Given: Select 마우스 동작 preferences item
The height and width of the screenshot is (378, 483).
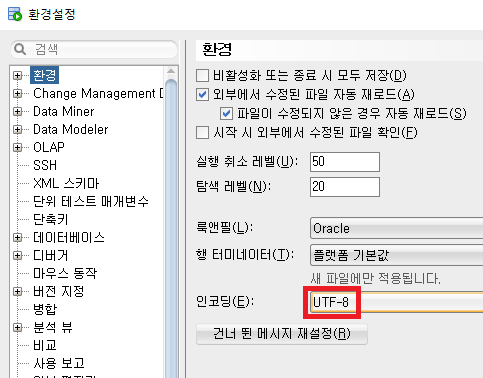Looking at the screenshot, I should point(65,273).
